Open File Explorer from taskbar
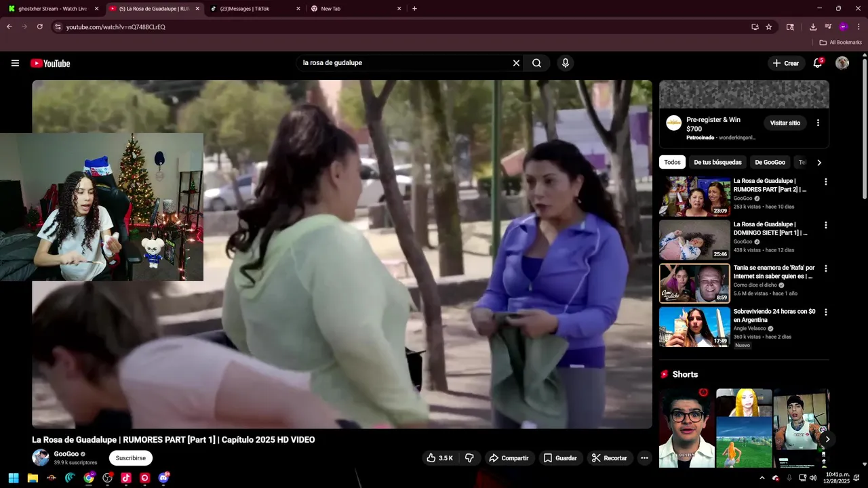 tap(33, 478)
